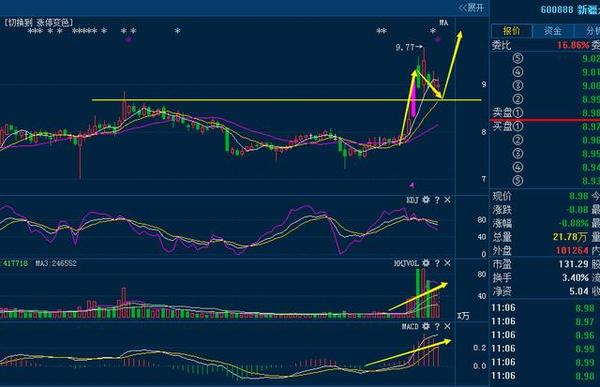Select the MA indicator label on chart
Image resolution: width=600 pixels, height=387 pixels.
(443, 23)
